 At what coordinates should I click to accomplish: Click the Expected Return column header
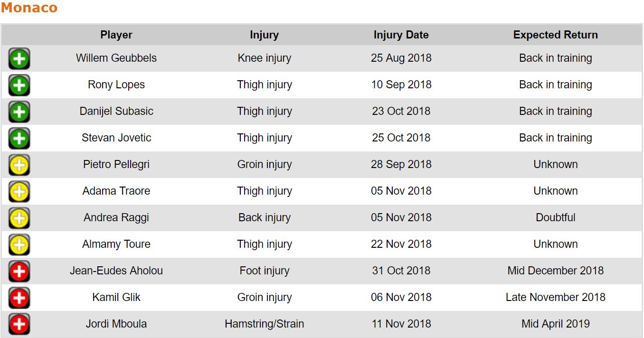[x=555, y=35]
